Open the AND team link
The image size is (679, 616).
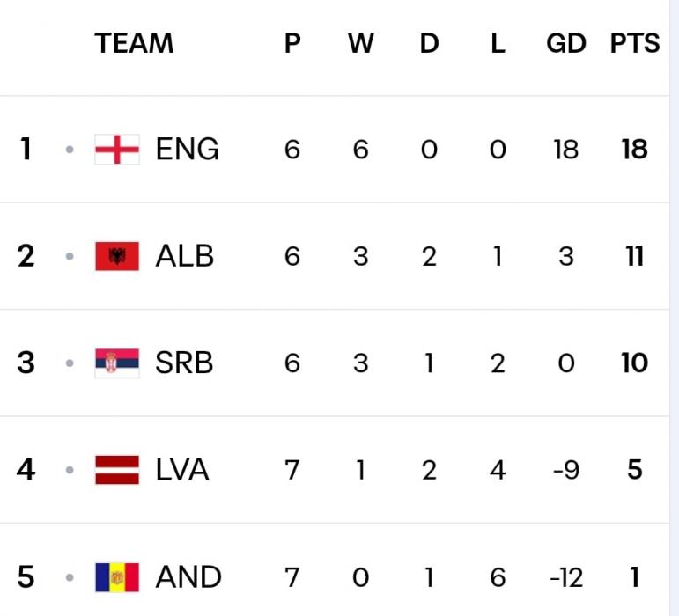tap(188, 577)
